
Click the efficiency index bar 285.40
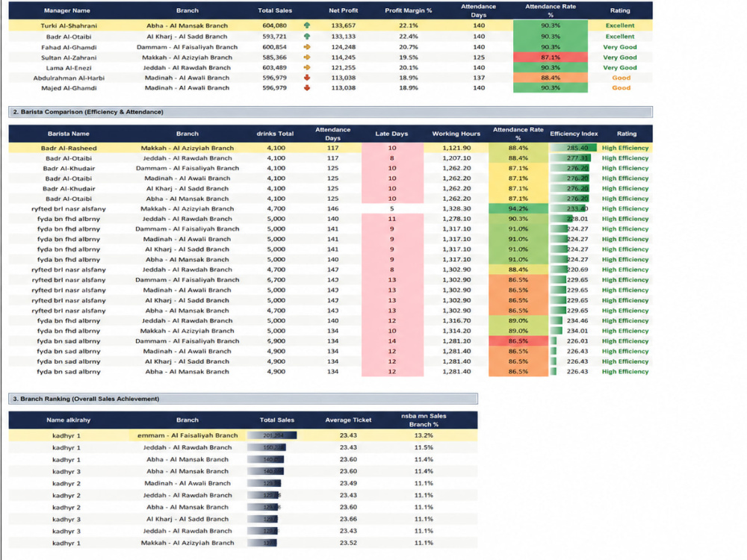click(x=573, y=148)
